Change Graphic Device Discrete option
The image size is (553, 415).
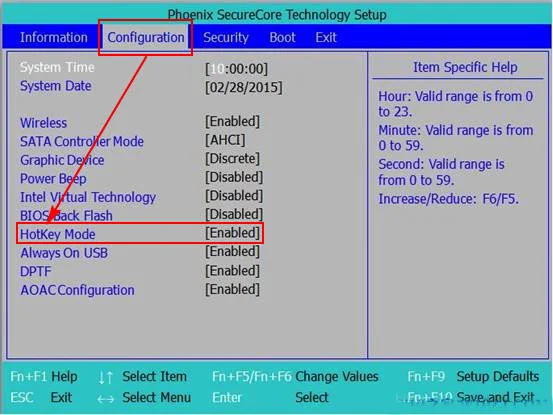232,159
